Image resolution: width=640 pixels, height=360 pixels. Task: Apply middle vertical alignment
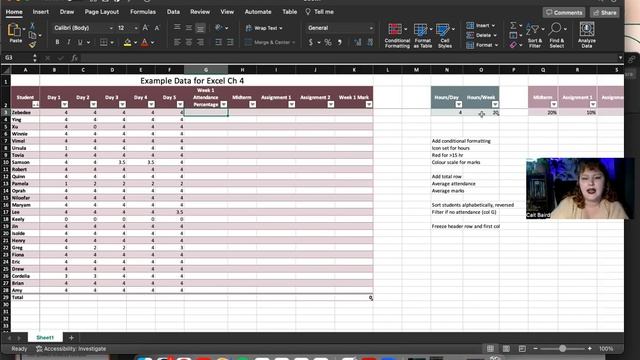point(189,28)
